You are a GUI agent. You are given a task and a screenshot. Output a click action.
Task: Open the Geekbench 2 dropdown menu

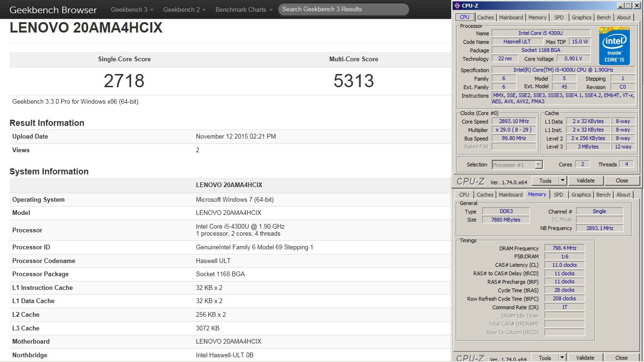pyautogui.click(x=185, y=9)
